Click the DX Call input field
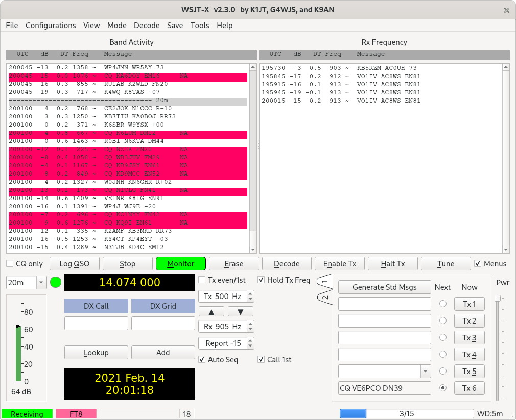 (96, 324)
